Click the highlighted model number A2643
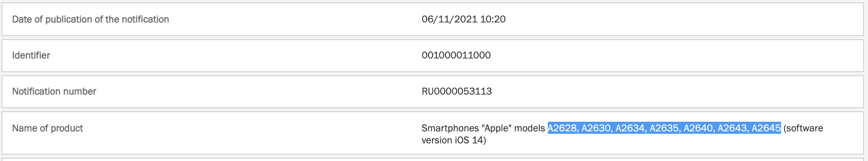This screenshot has height=161, width=868. pyautogui.click(x=732, y=128)
